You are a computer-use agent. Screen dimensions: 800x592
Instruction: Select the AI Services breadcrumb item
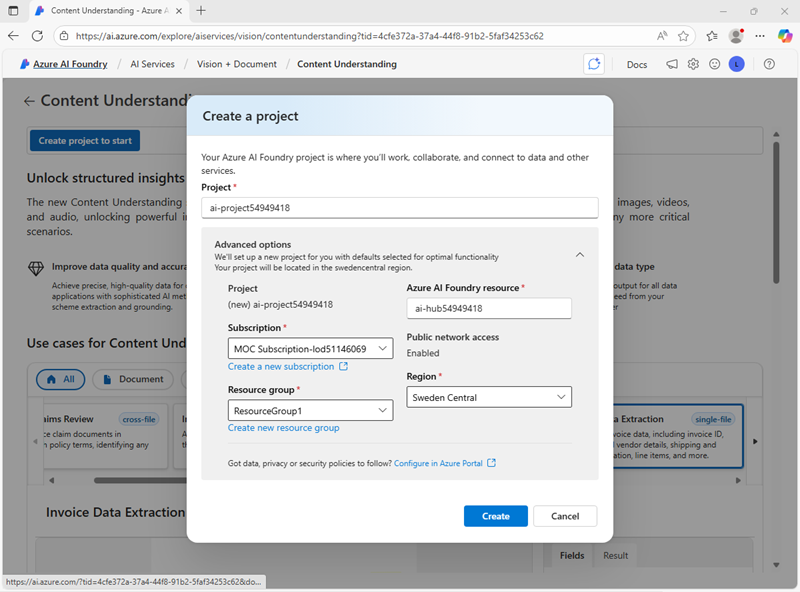coord(152,64)
